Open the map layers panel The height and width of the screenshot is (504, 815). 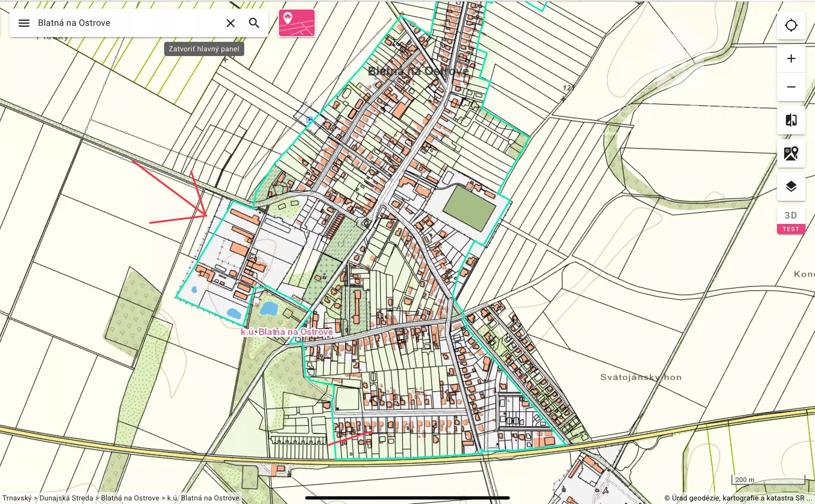click(791, 186)
